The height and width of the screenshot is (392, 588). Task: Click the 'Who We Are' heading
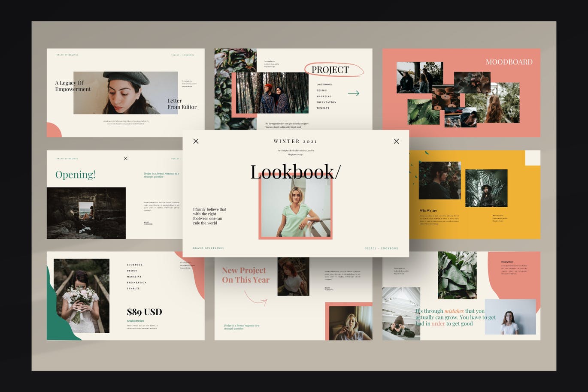pyautogui.click(x=428, y=211)
